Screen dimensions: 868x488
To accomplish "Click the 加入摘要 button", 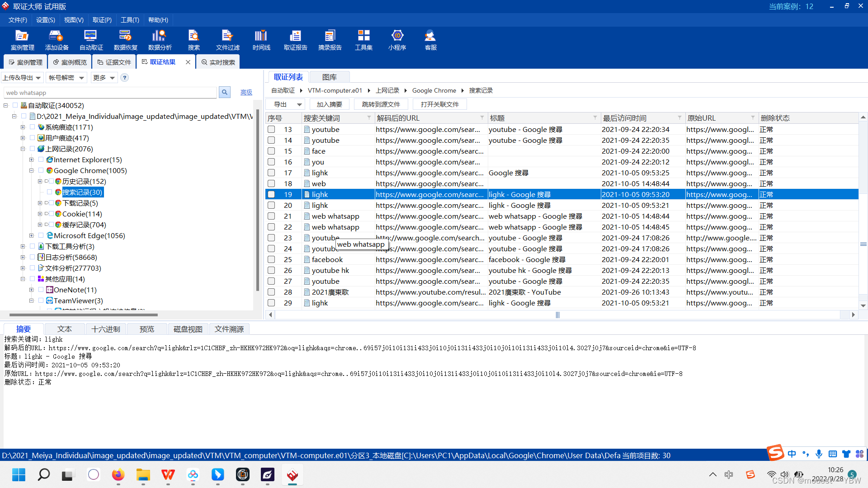I will pyautogui.click(x=329, y=104).
